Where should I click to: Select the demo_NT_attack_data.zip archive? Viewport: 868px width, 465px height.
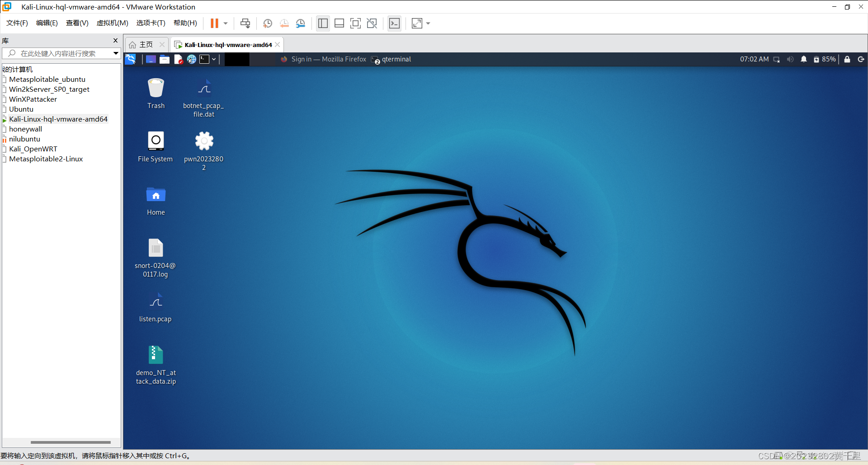click(x=156, y=365)
